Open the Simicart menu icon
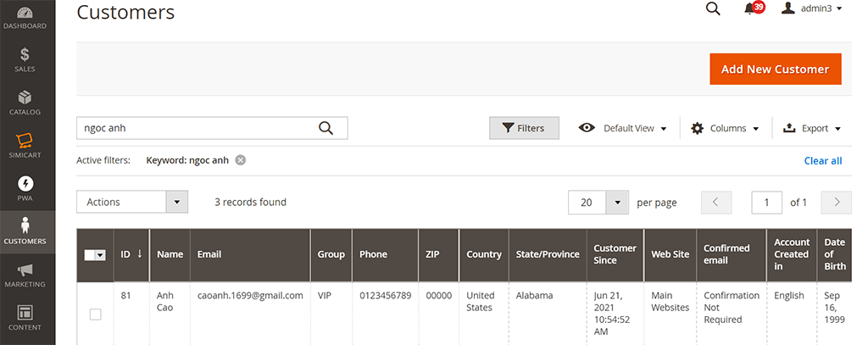Screen dimensions: 868x345 [25, 146]
